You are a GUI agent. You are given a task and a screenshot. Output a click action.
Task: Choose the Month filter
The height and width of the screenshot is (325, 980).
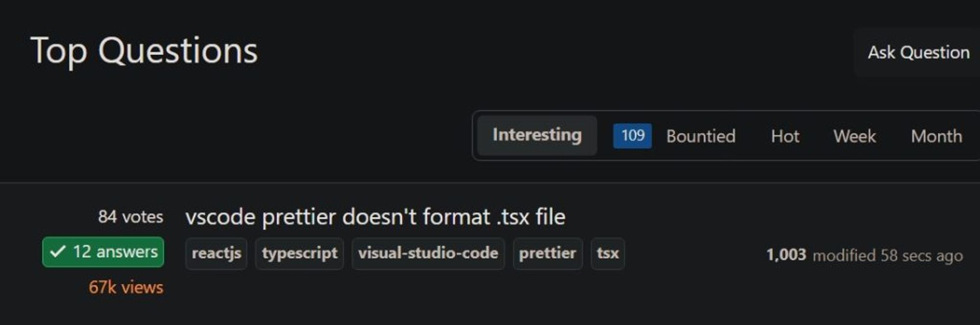[936, 136]
